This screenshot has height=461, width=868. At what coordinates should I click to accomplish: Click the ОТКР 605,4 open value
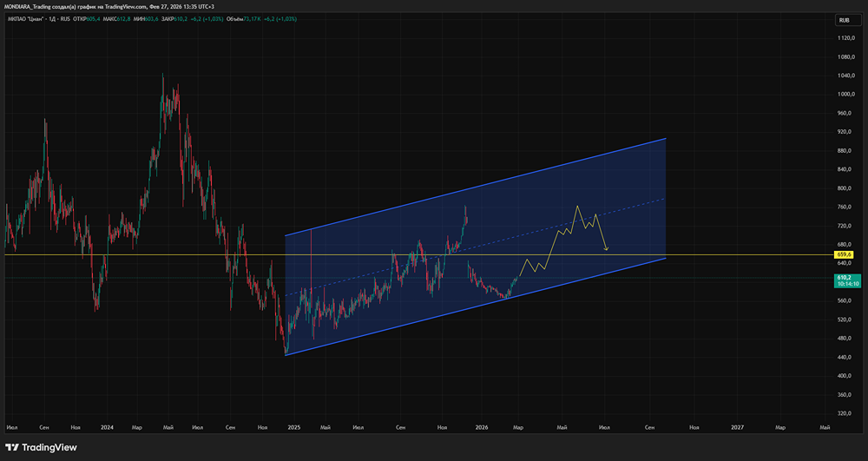coord(86,19)
